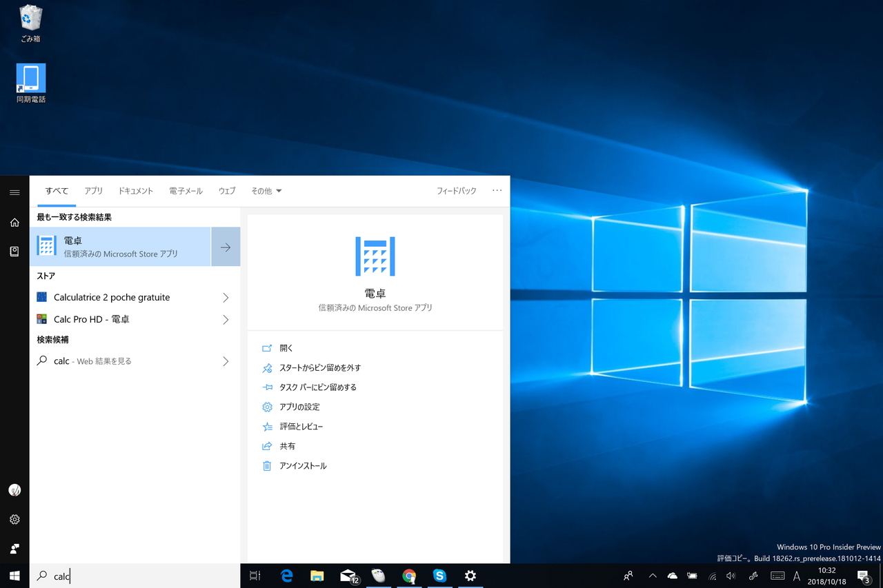Click アンインストール to remove Calculator
This screenshot has height=588, width=883.
pos(303,465)
